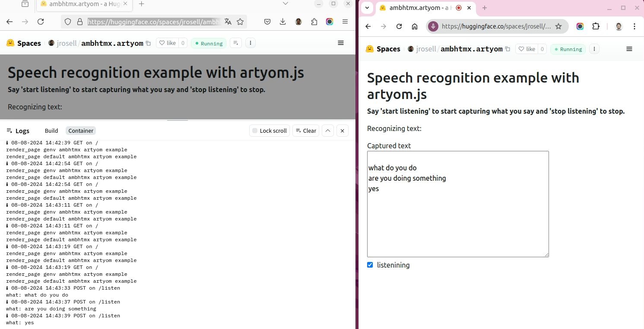The width and height of the screenshot is (644, 329).
Task: Open Chrome three-dot menu
Action: coord(634,26)
